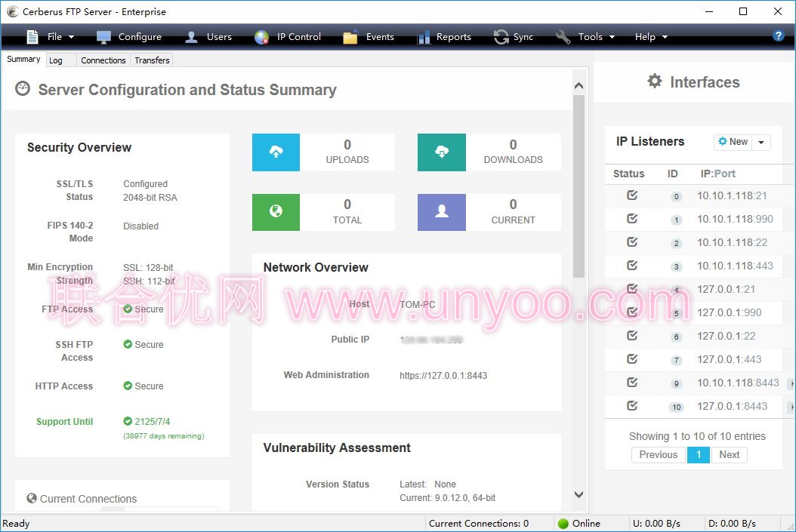Open the Configure toolbar icon
Image resolution: width=796 pixels, height=532 pixels.
pyautogui.click(x=103, y=37)
